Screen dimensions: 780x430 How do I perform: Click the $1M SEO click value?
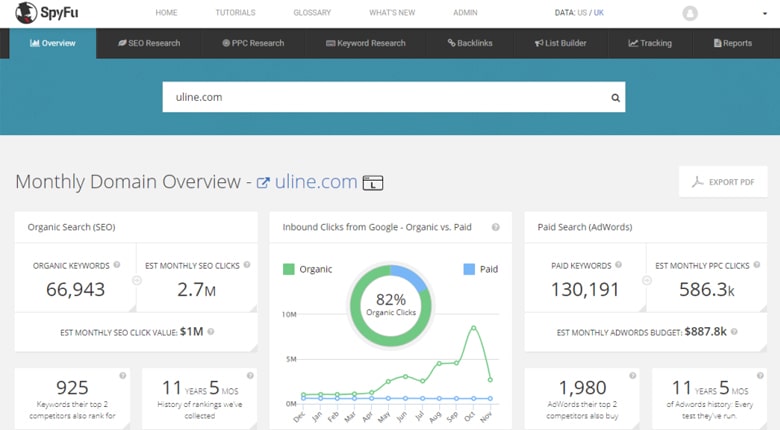pyautogui.click(x=192, y=331)
